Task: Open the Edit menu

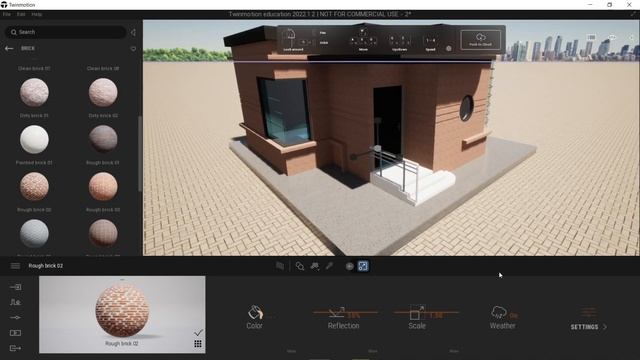Action: (21, 14)
